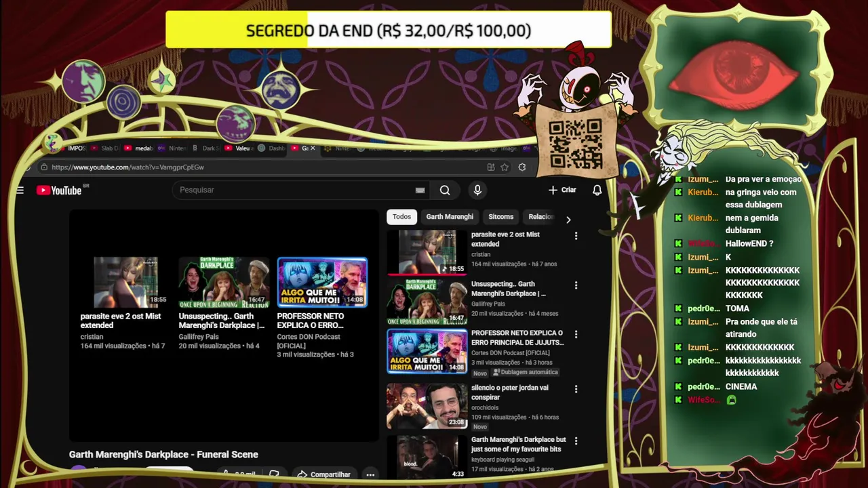The height and width of the screenshot is (488, 868).
Task: Open the browser extensions puzzle icon
Action: (x=522, y=167)
